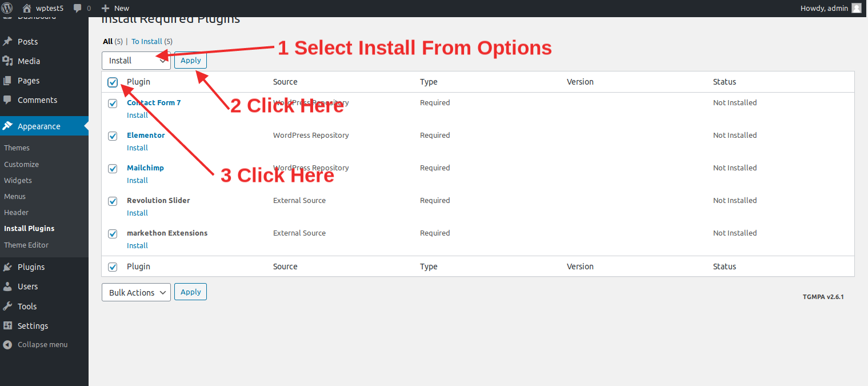This screenshot has height=386, width=868.
Task: Uncheck the Revolution Slider checkbox
Action: click(x=113, y=201)
